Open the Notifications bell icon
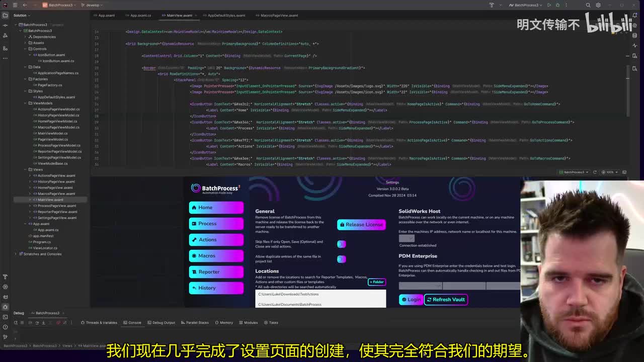Screen dimensions: 644x362 coord(635,15)
